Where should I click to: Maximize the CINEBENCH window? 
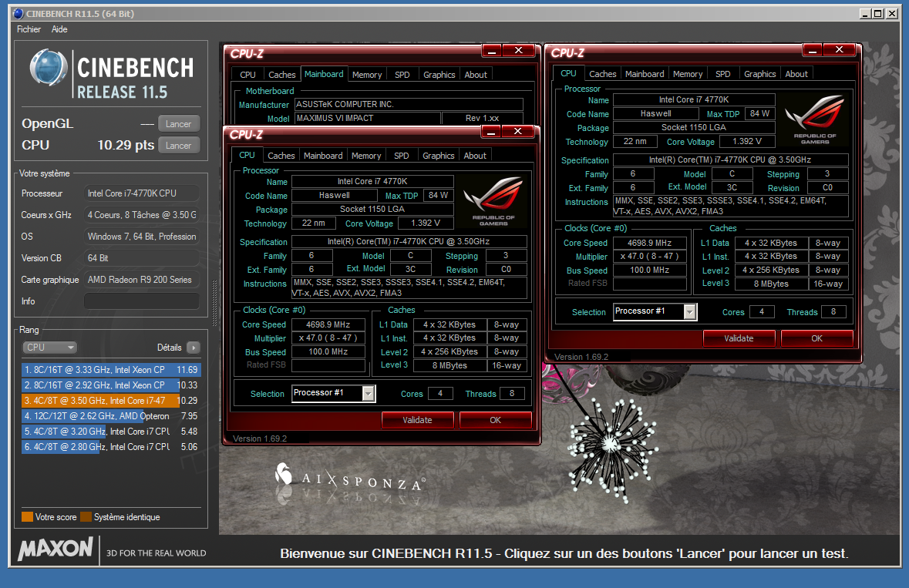click(878, 13)
